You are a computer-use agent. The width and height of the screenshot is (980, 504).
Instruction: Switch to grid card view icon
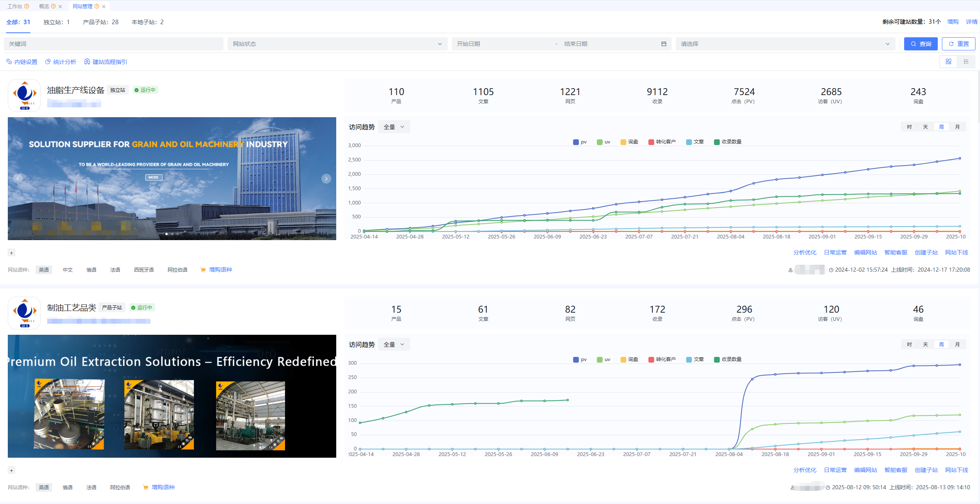click(x=948, y=61)
